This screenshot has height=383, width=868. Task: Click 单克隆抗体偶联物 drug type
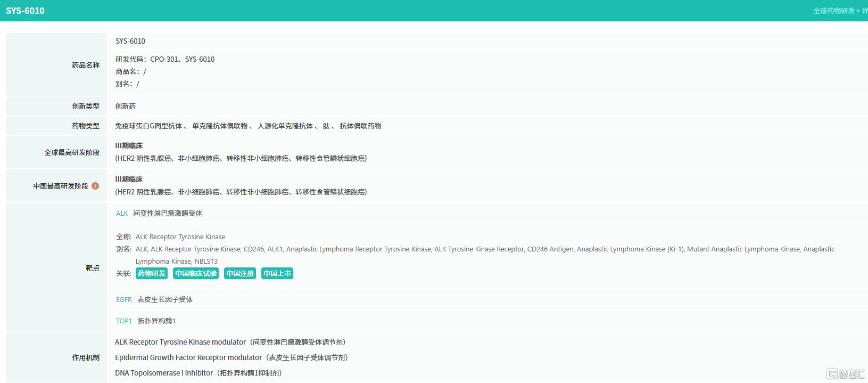[x=220, y=126]
